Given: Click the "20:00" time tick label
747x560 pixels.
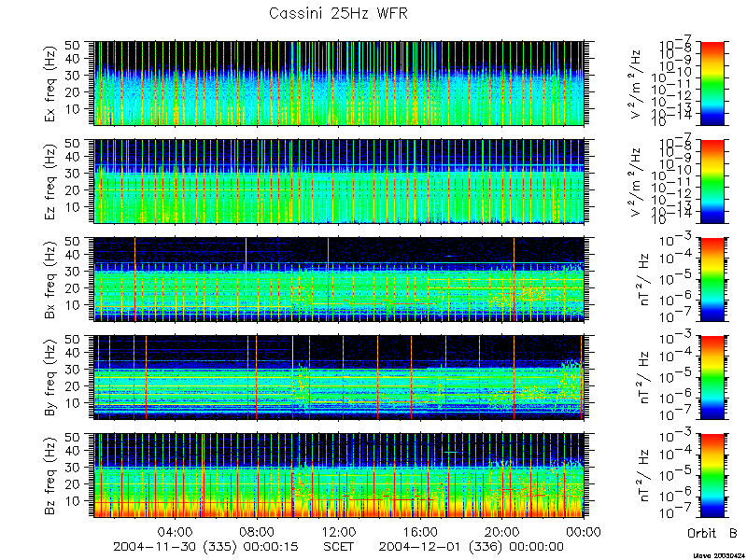Looking at the screenshot, I should [502, 532].
